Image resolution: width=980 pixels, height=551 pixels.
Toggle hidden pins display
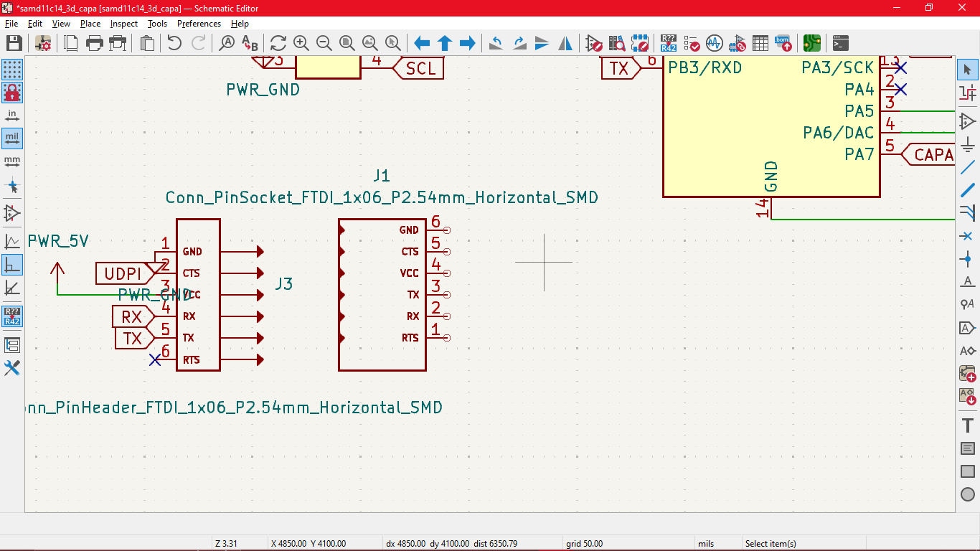[12, 213]
